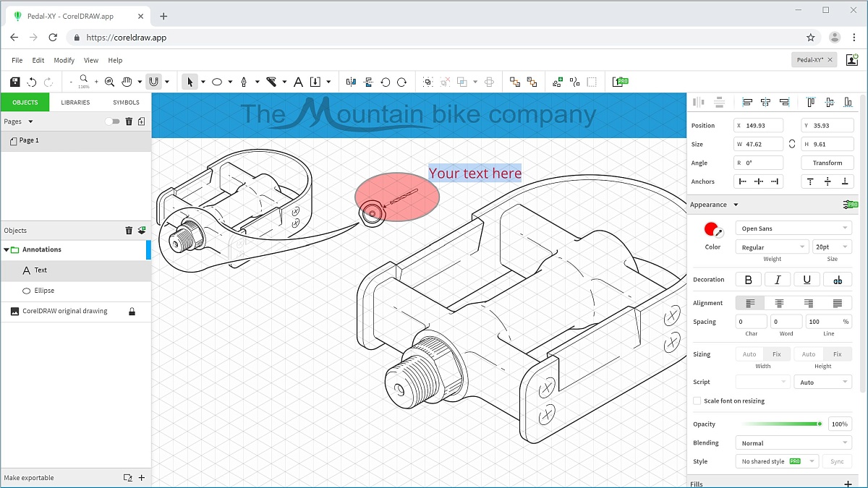Undo the last action in the toolbar
Image resolution: width=868 pixels, height=488 pixels.
tap(32, 82)
